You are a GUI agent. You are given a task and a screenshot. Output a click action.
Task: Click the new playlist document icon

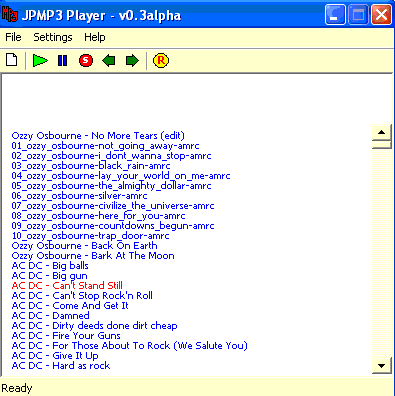[x=12, y=60]
